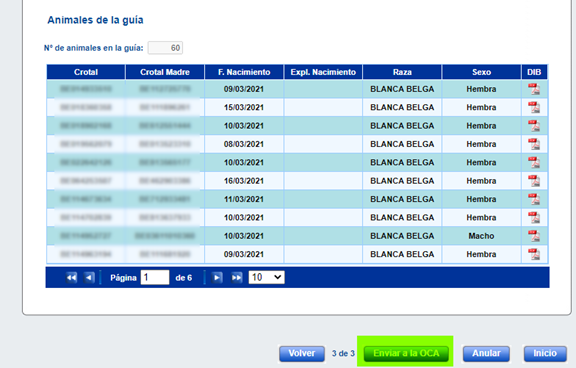Click the '3 de 3' step indicator
The width and height of the screenshot is (576, 368).
point(343,353)
